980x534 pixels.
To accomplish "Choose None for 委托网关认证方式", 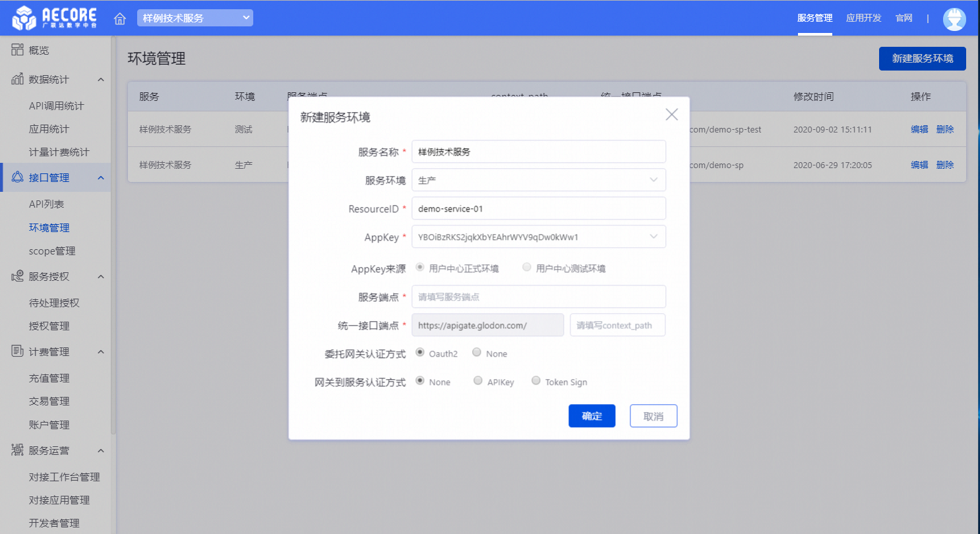I will point(477,353).
